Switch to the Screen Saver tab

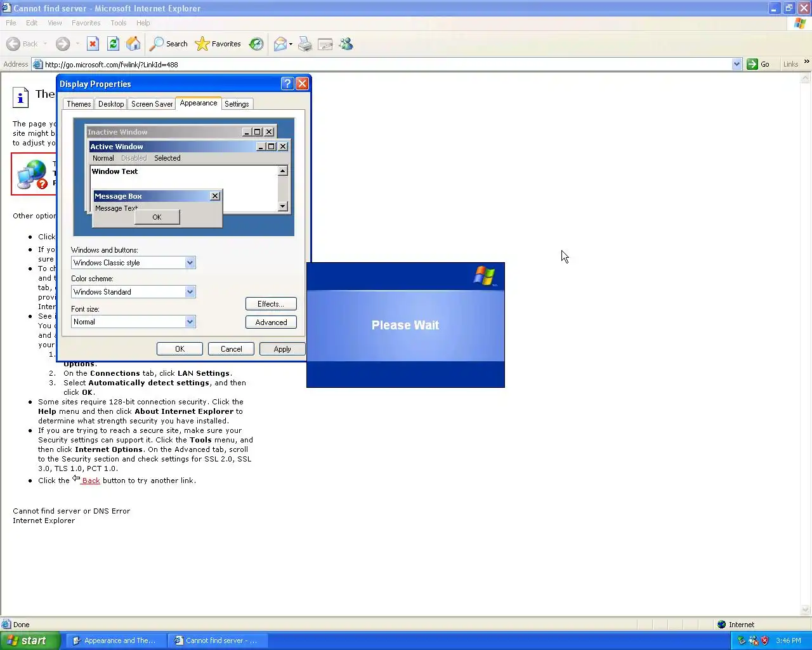152,104
